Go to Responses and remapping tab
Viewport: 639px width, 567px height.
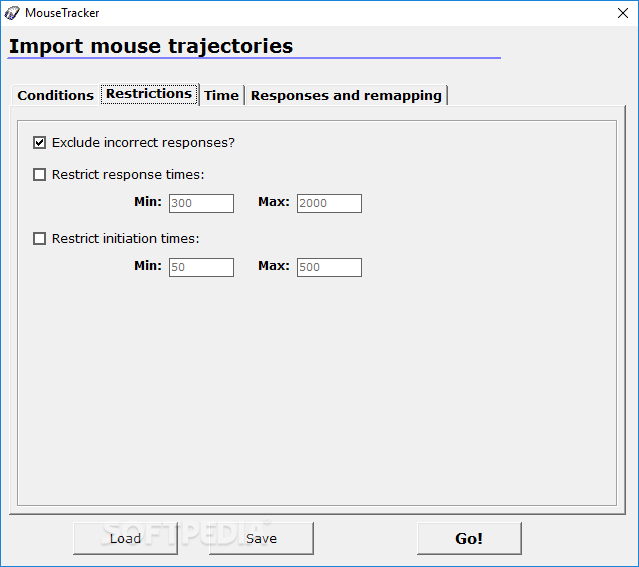[x=346, y=95]
